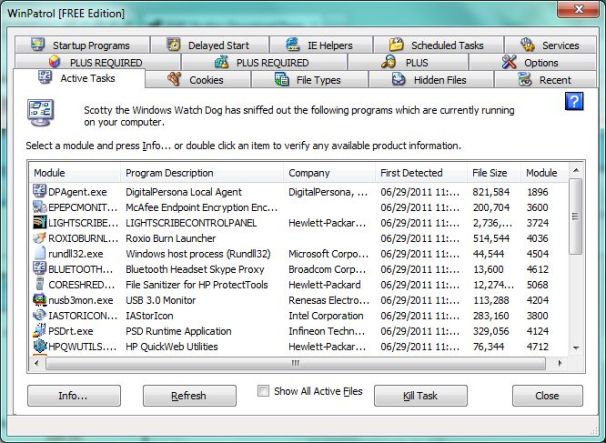The width and height of the screenshot is (606, 443).
Task: Click the Scheduled Tasks folder icon
Action: (x=396, y=44)
